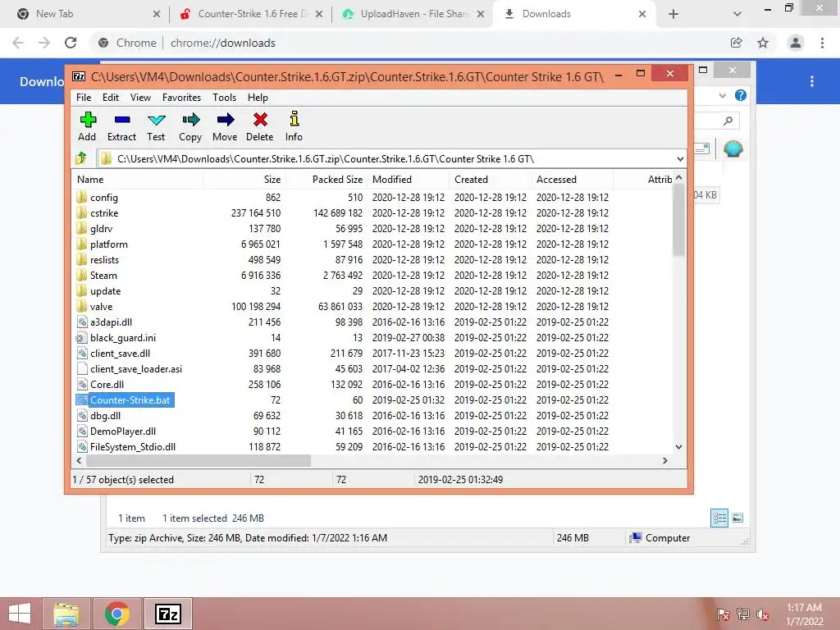Open the Windows Start button
This screenshot has width=840, height=630.
click(20, 614)
